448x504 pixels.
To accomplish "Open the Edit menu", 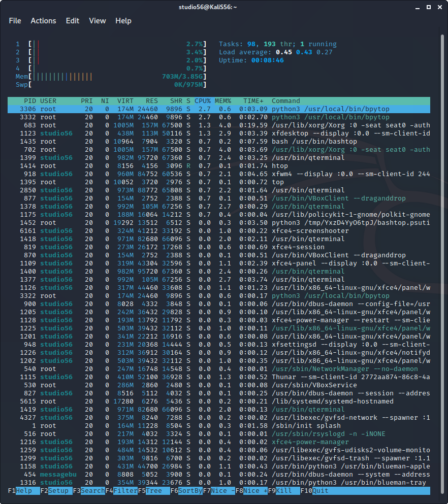I will pos(72,21).
